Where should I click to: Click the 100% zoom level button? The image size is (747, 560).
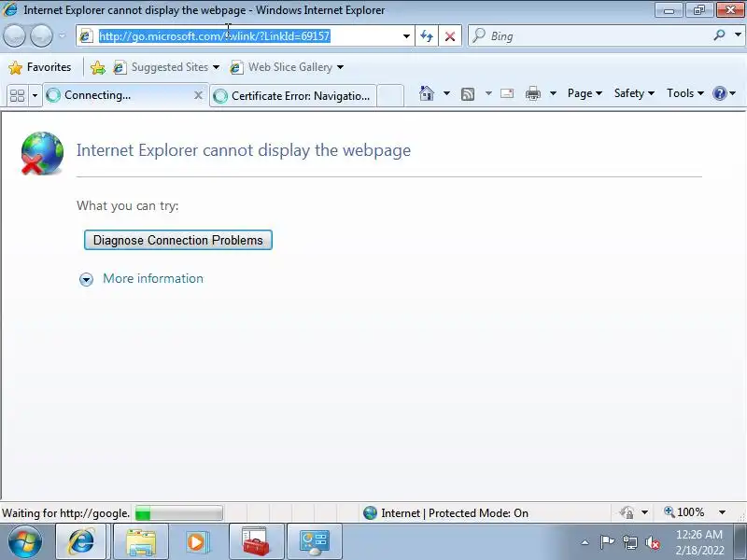[x=684, y=512]
